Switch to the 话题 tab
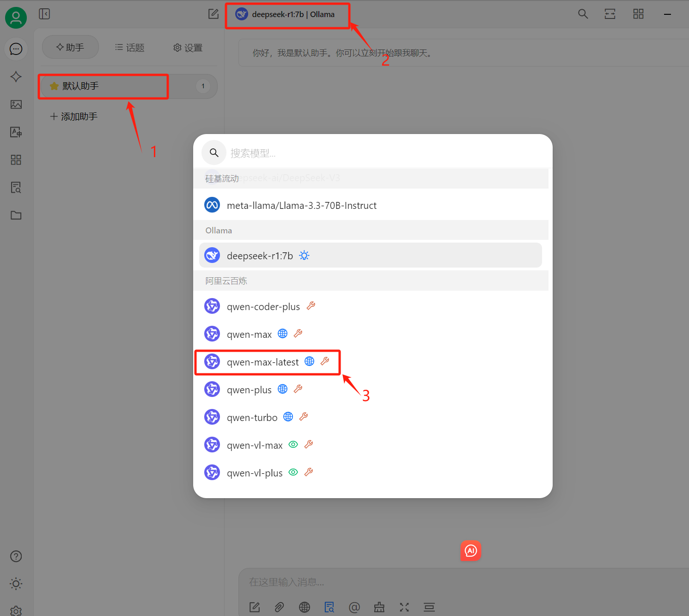Viewport: 689px width, 616px height. click(130, 47)
